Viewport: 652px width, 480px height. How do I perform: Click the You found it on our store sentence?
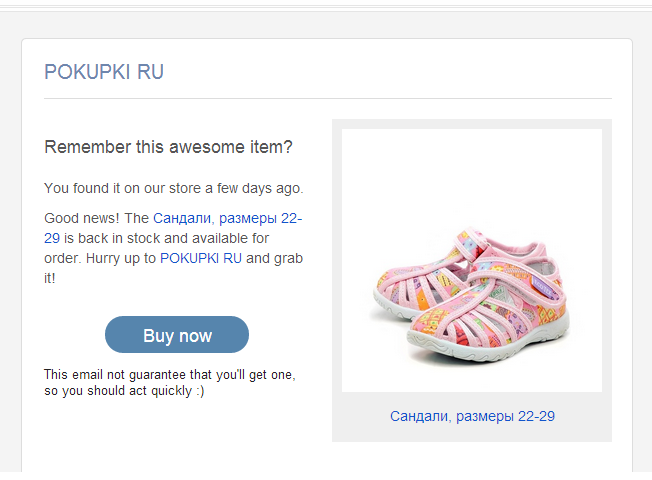coord(174,188)
